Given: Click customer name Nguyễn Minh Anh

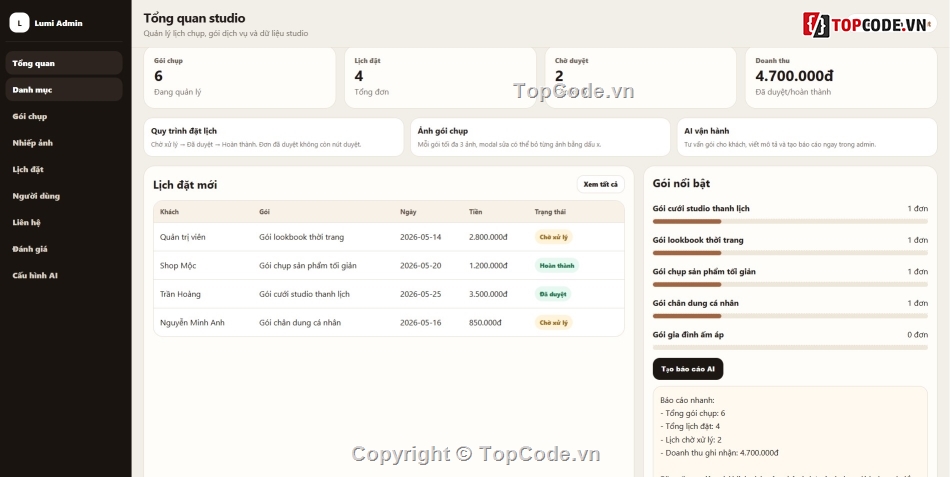Looking at the screenshot, I should point(192,322).
